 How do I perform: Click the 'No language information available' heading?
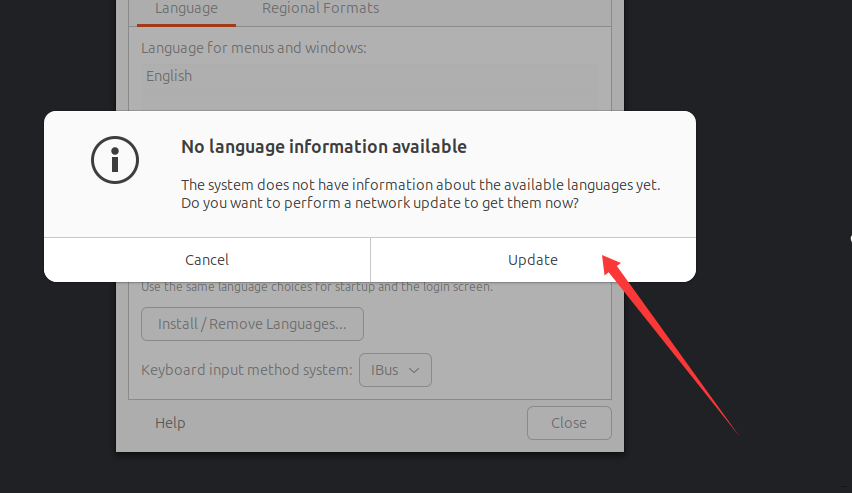(323, 147)
